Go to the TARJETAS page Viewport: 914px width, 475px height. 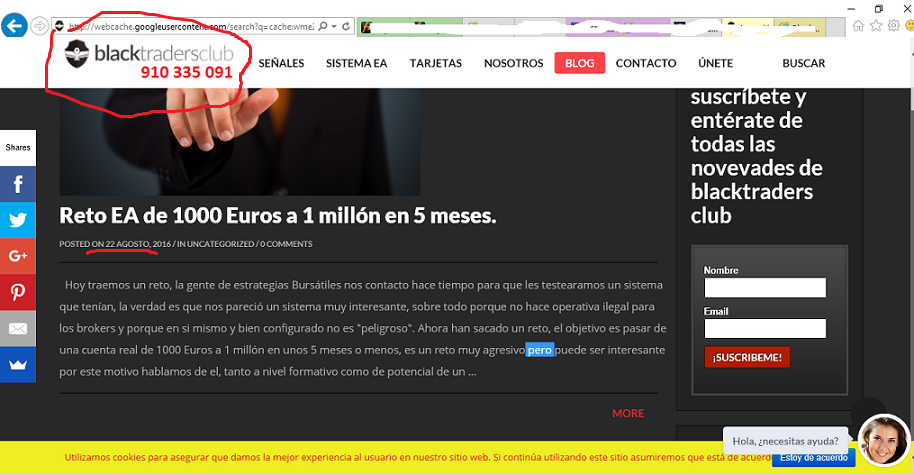[435, 63]
